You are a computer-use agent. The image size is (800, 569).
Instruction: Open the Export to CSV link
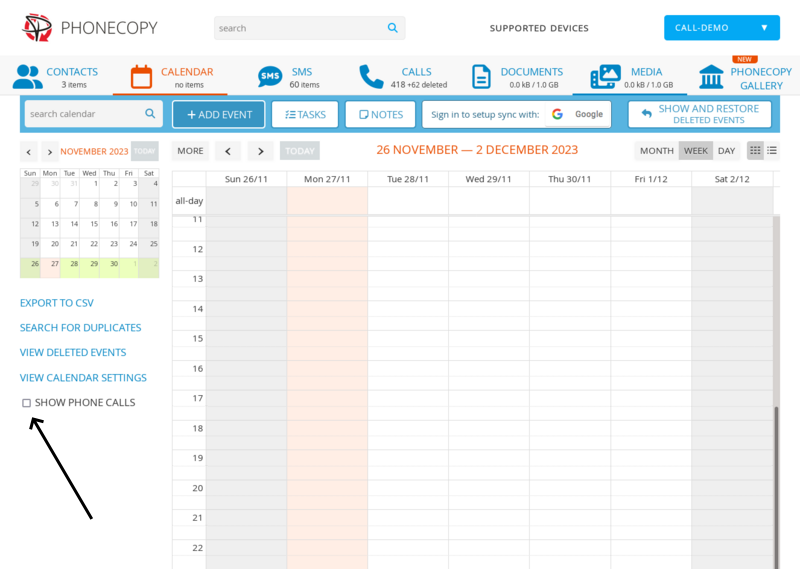tap(57, 303)
